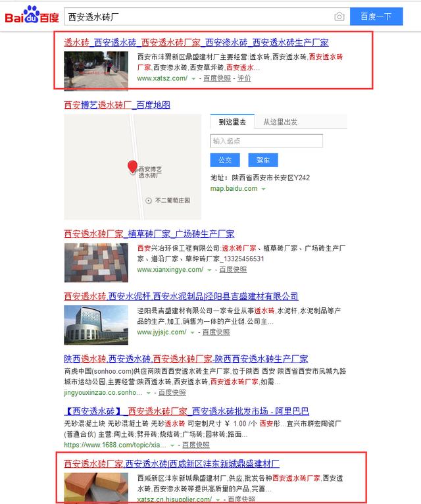Expand dropdown arrow next to www.xianxingye.com
Viewport: 421px width, 504px height.
pyautogui.click(x=209, y=270)
